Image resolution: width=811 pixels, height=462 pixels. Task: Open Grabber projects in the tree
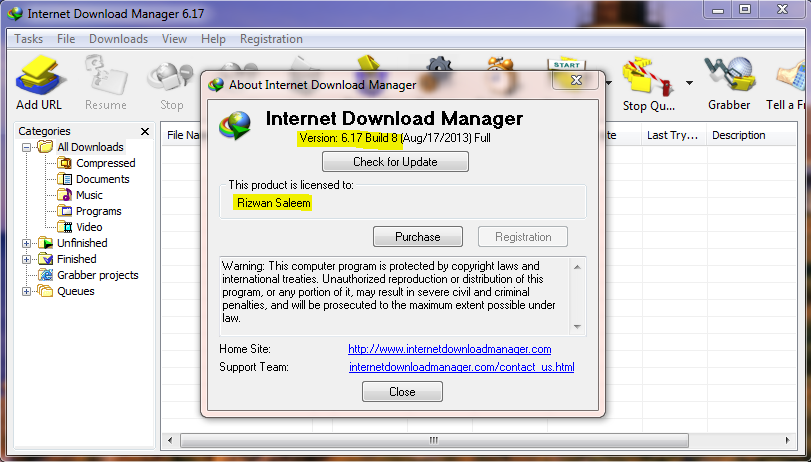97,275
